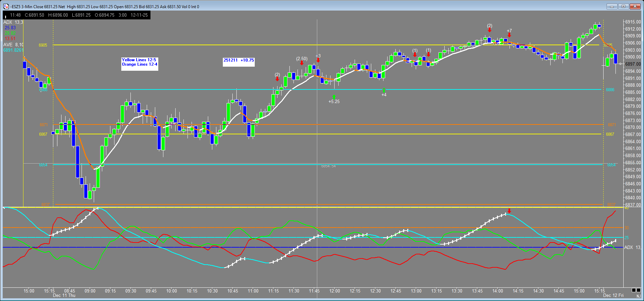Click the 12:00 label on the time axis
Screen dimensions: 644x301
click(335, 291)
